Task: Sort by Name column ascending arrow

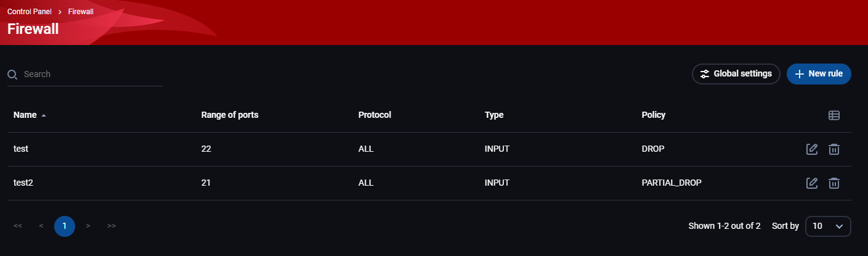Action: [44, 115]
